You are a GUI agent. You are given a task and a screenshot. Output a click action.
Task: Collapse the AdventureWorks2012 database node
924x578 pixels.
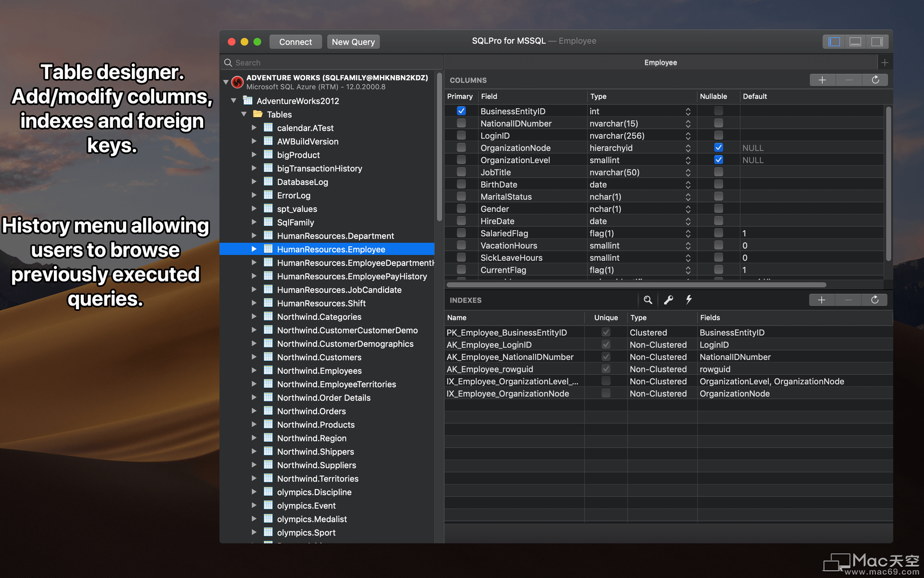tap(234, 101)
